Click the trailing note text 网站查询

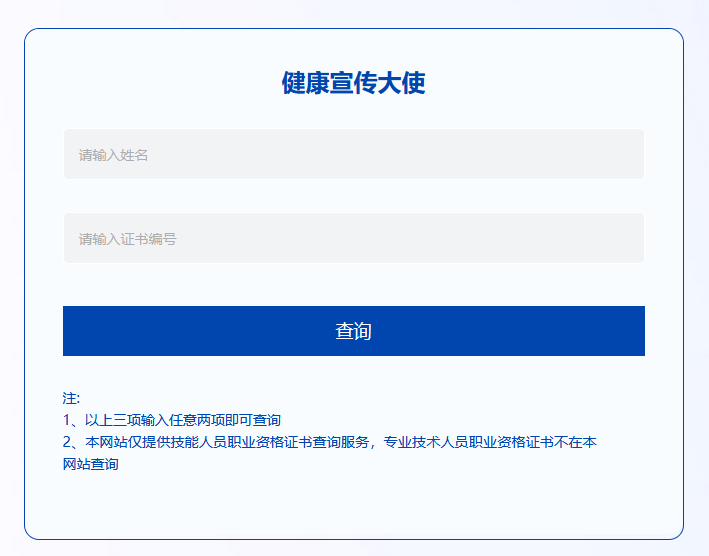coord(90,464)
